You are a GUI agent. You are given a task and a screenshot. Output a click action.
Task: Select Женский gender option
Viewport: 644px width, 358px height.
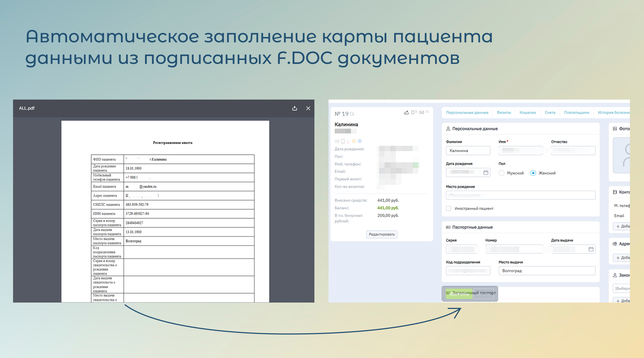click(x=533, y=173)
